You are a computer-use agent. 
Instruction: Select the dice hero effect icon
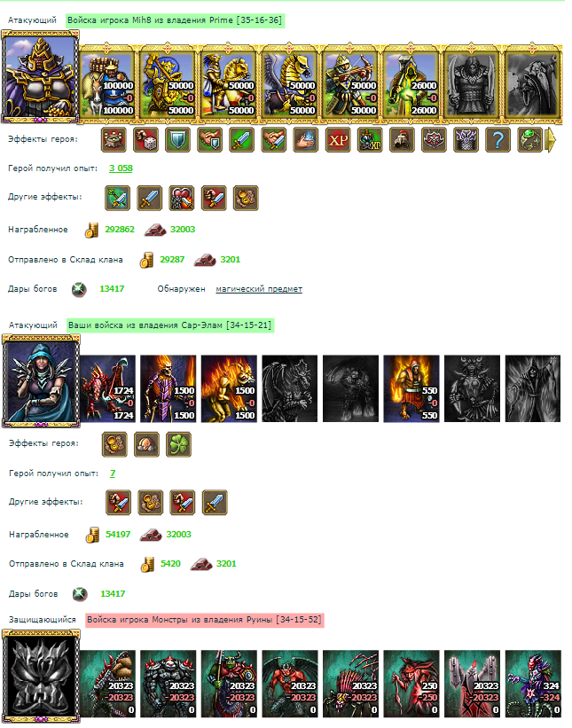tap(145, 140)
